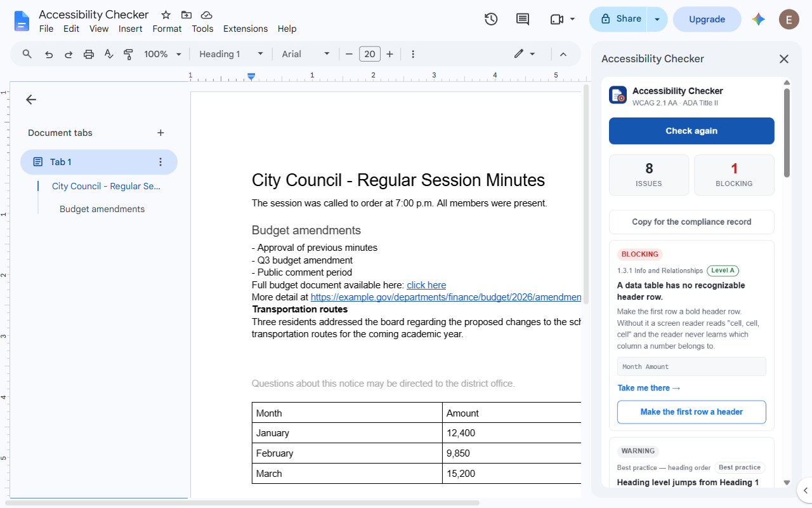Viewport: 812px width, 508px height.
Task: Open the toolbar more options menu
Action: tap(413, 54)
